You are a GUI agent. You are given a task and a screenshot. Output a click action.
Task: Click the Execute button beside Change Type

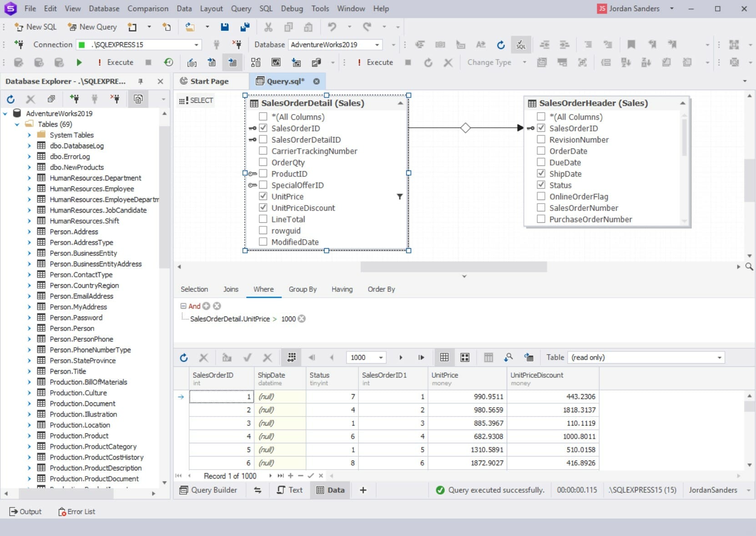point(375,62)
